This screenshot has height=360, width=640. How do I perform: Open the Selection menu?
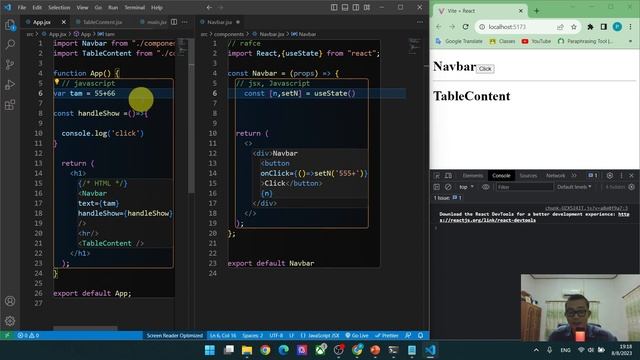pyautogui.click(x=59, y=7)
